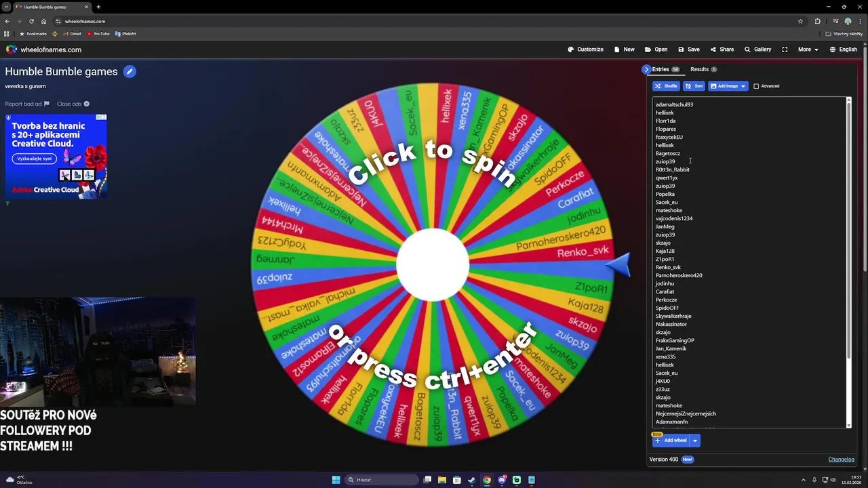Select entry adamaltschul93 in the list
The image size is (868, 488).
point(674,104)
